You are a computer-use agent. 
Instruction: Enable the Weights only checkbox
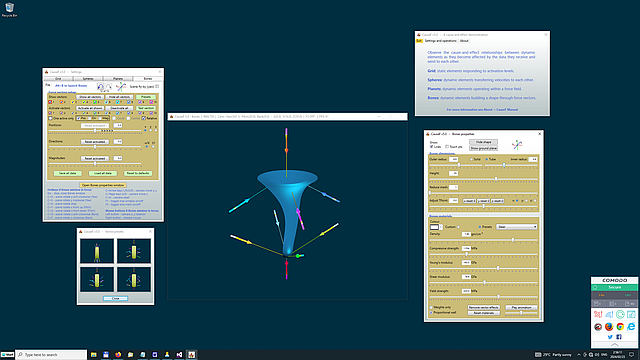point(431,307)
